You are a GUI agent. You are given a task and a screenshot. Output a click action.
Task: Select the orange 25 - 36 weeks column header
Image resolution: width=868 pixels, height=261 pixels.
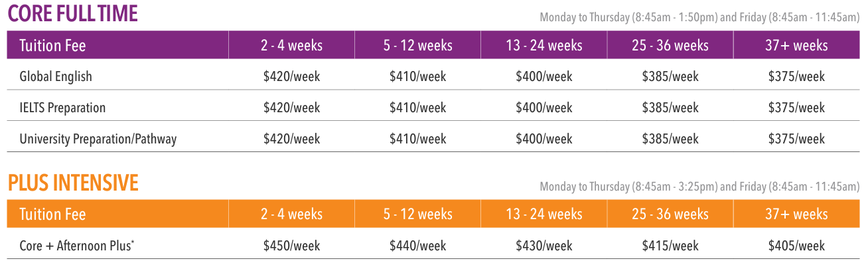tap(670, 214)
